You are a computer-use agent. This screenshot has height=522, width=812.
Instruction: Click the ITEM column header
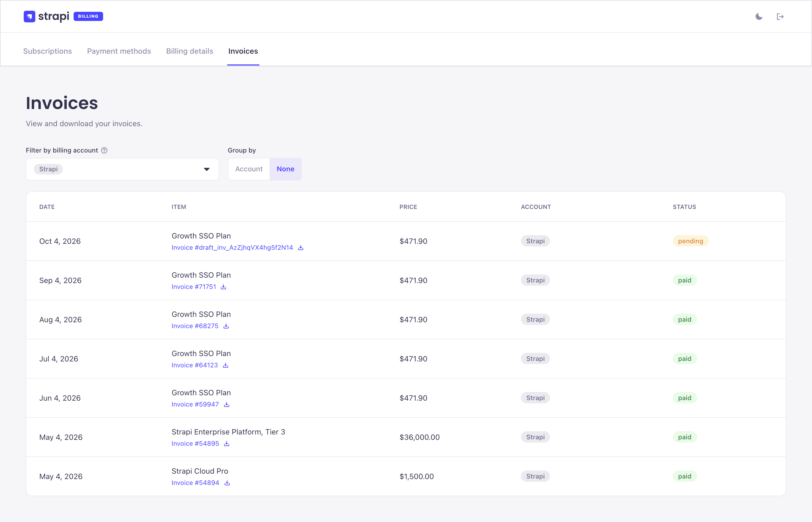pyautogui.click(x=179, y=207)
